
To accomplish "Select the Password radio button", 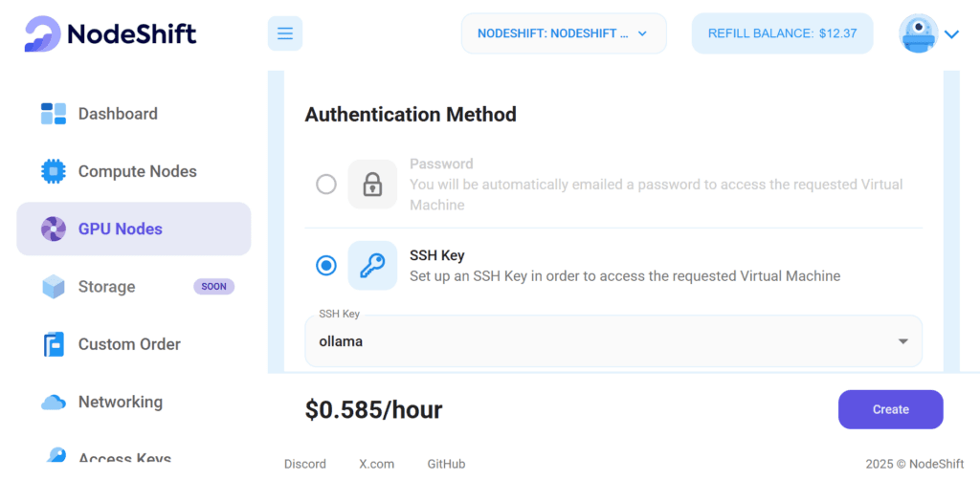I will (x=325, y=185).
